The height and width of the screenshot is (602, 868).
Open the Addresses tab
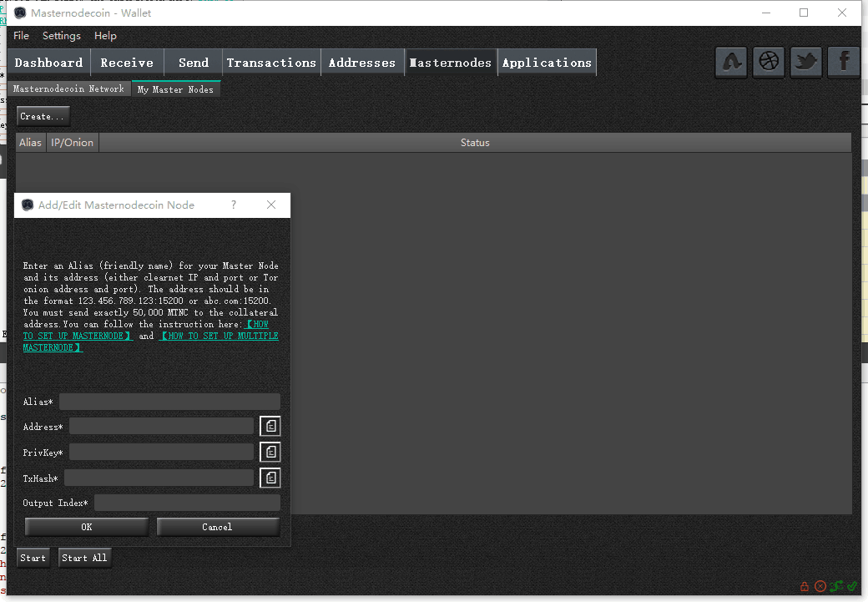click(362, 63)
